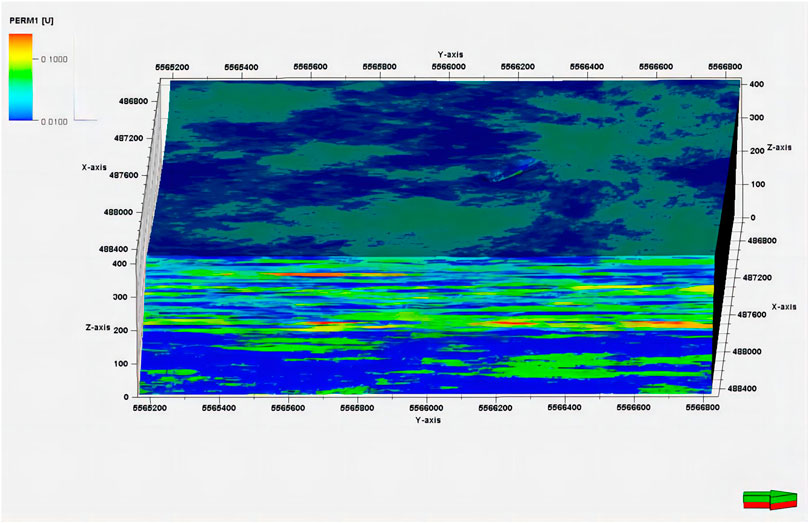
Task: Click tick 487600 on the left X-axis
Action: pyautogui.click(x=124, y=175)
